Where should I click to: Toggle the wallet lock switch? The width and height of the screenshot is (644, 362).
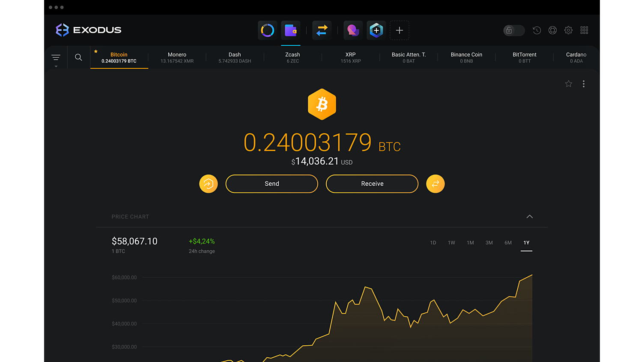tap(514, 30)
